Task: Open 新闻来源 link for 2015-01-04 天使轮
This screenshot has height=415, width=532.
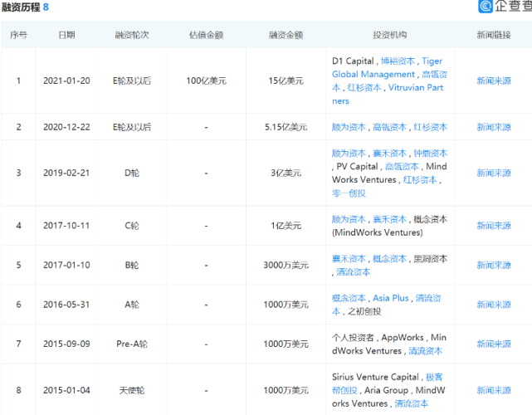Action: coord(494,390)
